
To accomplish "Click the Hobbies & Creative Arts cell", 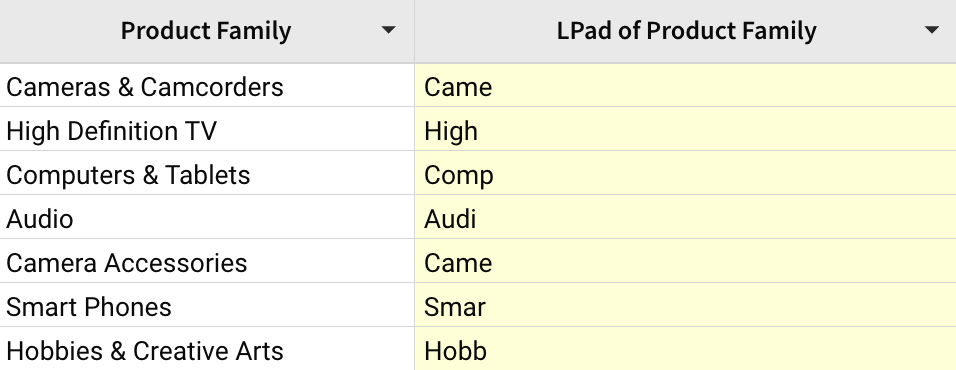I will 207,349.
